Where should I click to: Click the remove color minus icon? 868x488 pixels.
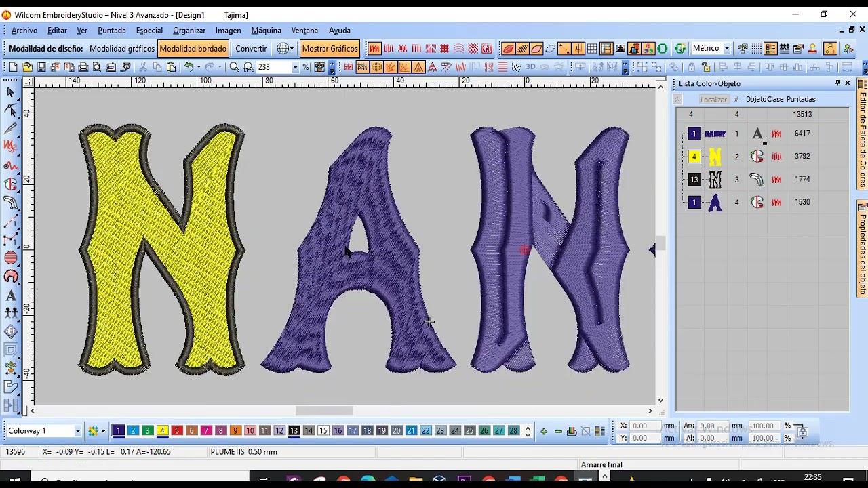coord(558,431)
